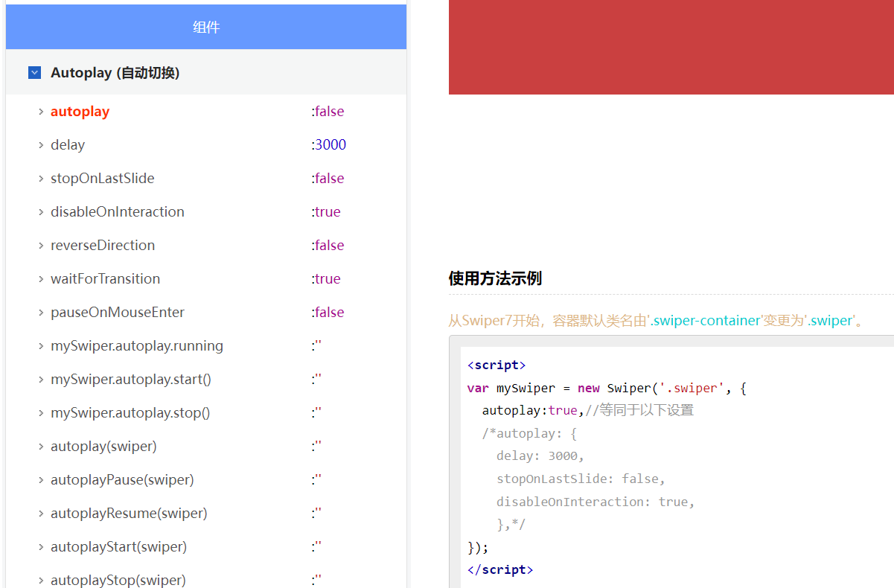Open the red autoplay link

pyautogui.click(x=80, y=112)
